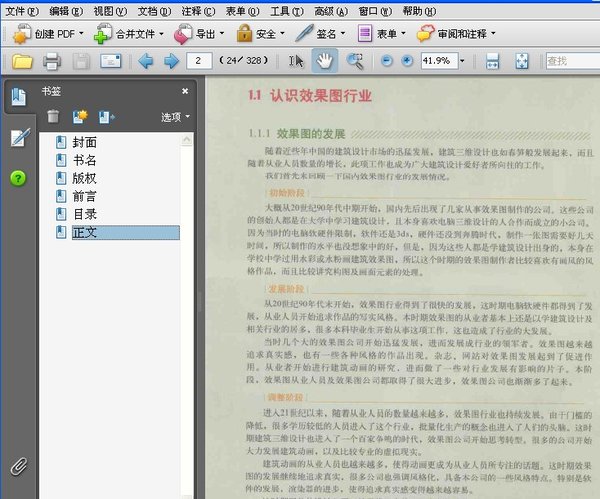Image resolution: width=600 pixels, height=499 pixels.
Task: Open the 目录 bookmark
Action: coord(84,214)
